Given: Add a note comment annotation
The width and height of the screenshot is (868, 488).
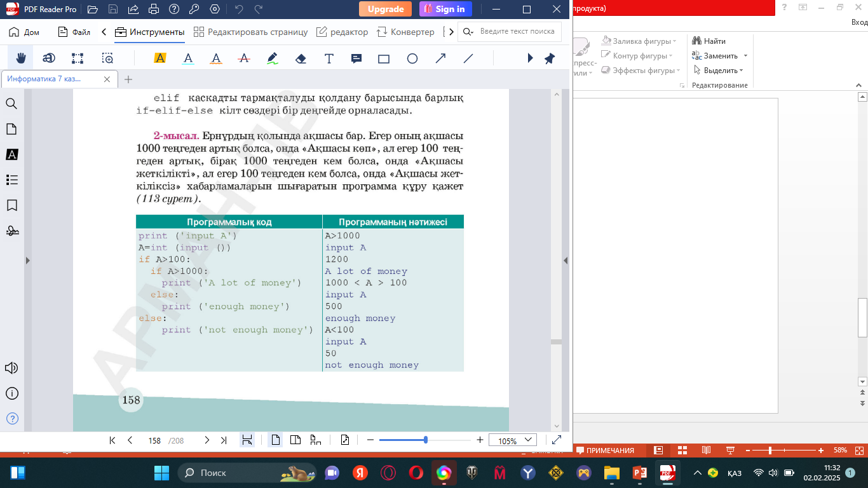Looking at the screenshot, I should tap(356, 58).
